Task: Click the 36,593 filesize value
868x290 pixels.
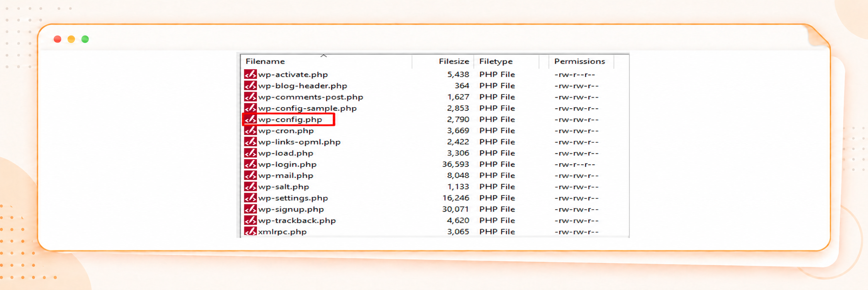Action: [456, 164]
